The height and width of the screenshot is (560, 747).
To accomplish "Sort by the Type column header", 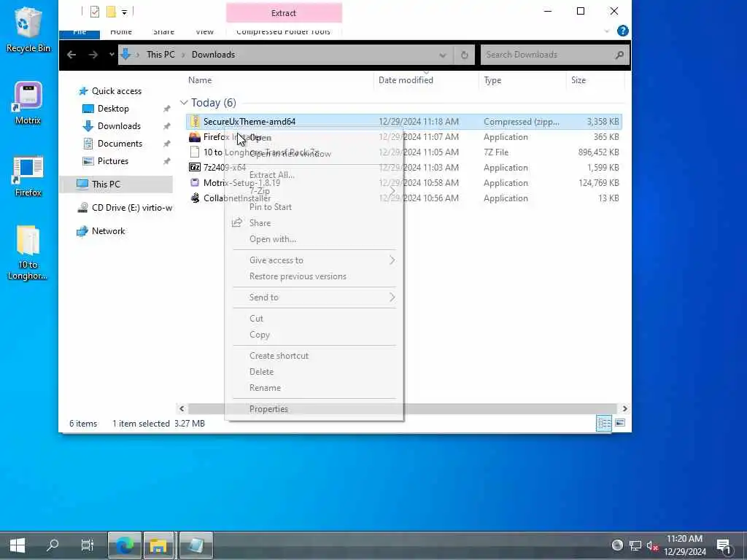I will click(492, 80).
